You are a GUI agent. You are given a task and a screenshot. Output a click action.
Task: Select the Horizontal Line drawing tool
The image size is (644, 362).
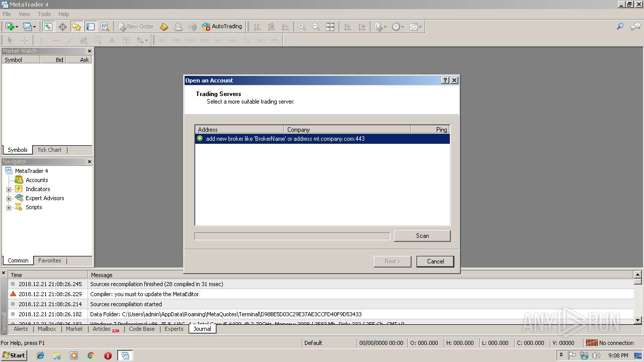(x=56, y=40)
